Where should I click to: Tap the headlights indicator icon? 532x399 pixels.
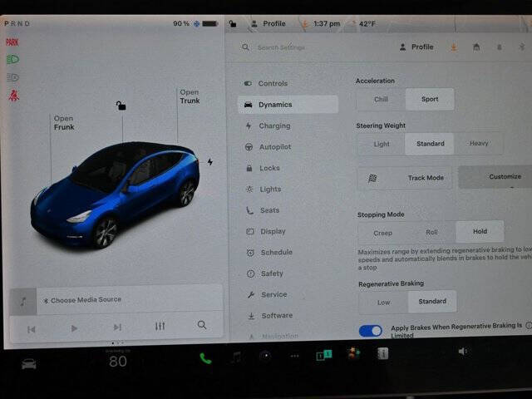pos(13,60)
